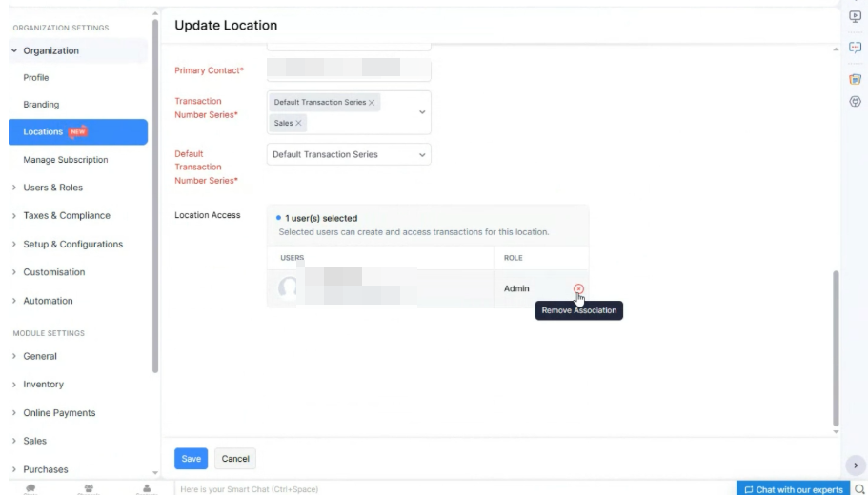868x495 pixels.
Task: Open the Contacts icon in bottom bar
Action: pyautogui.click(x=146, y=485)
